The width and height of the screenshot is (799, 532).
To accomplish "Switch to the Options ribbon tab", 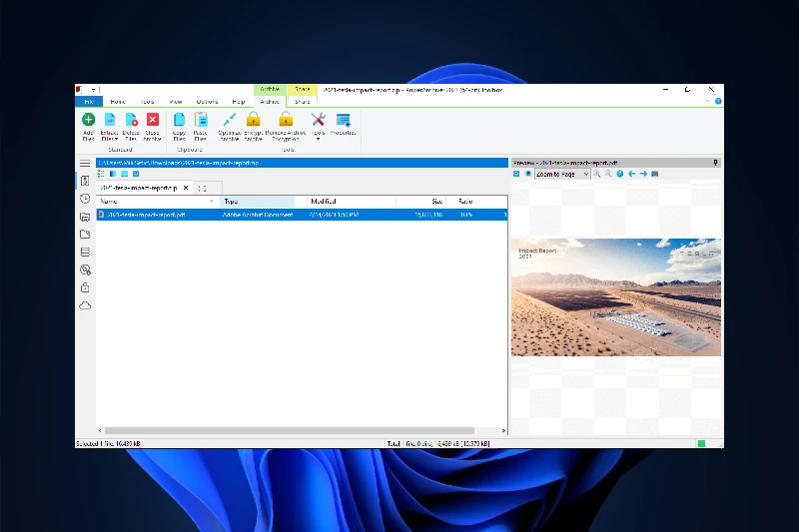I will pyautogui.click(x=207, y=101).
